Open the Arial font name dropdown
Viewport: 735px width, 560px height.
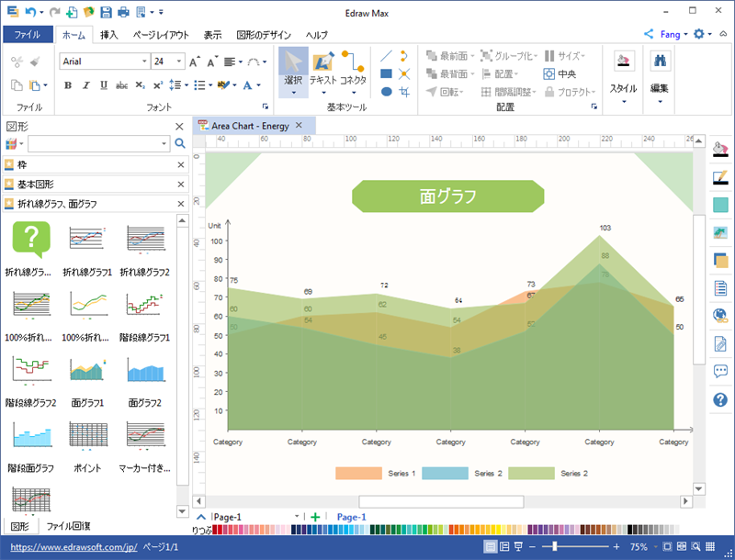click(144, 62)
